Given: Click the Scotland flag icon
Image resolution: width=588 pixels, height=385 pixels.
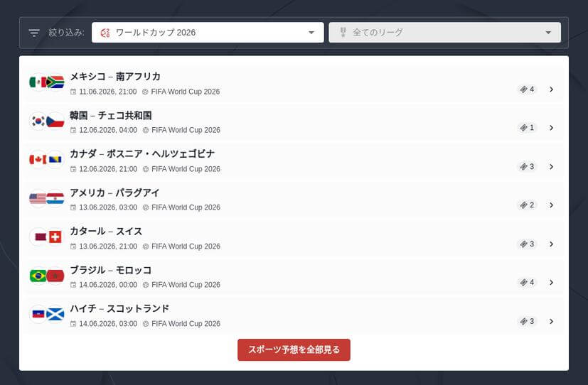Looking at the screenshot, I should click(55, 314).
